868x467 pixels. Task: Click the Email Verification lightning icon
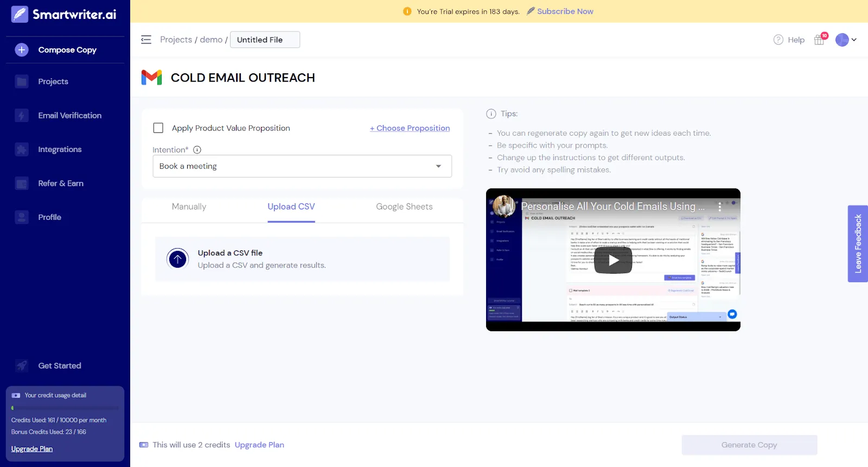pos(22,115)
